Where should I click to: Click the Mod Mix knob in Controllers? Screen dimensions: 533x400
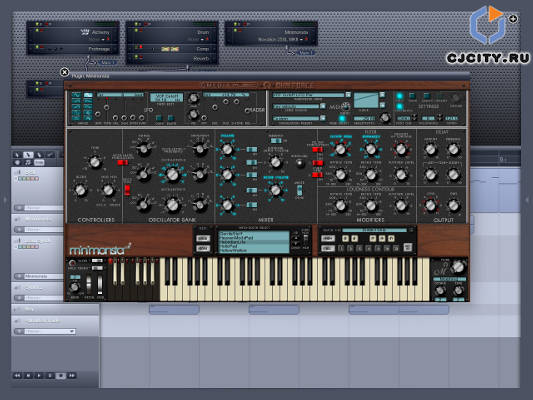[108, 190]
